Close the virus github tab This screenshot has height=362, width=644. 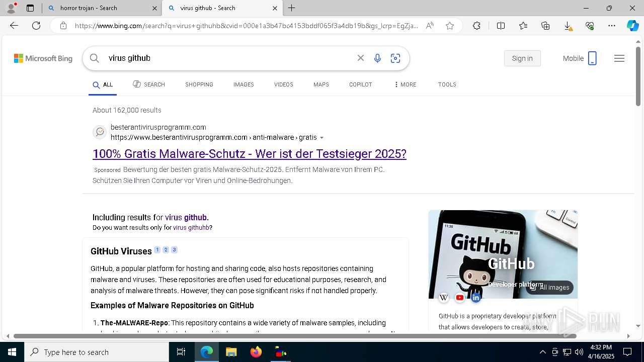(275, 8)
